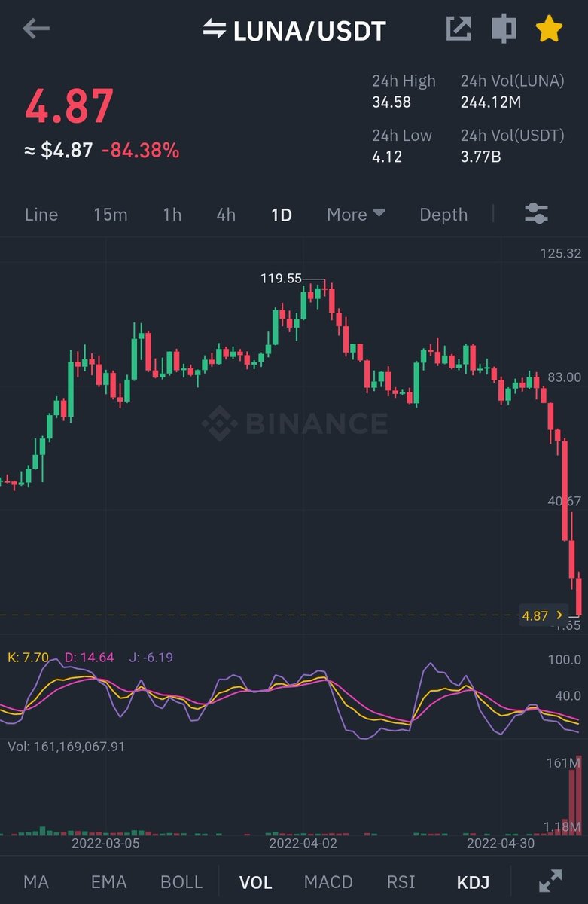Enable the RSI sub-indicator

click(401, 882)
